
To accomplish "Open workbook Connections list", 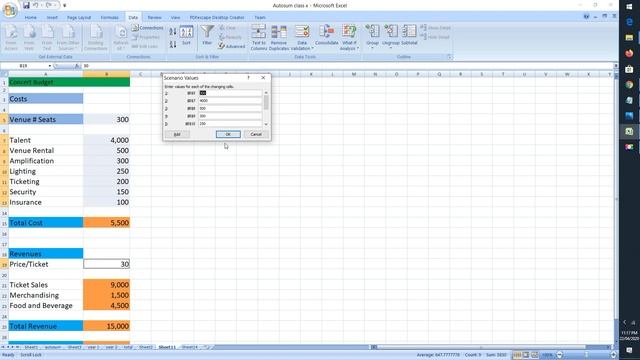I will pyautogui.click(x=147, y=28).
